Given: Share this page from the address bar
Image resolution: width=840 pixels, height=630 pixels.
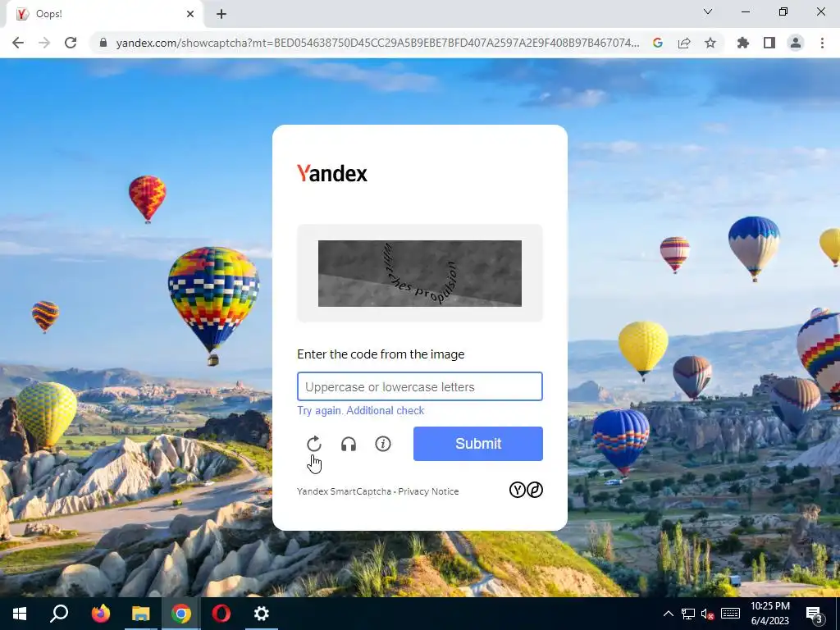Looking at the screenshot, I should [x=684, y=43].
